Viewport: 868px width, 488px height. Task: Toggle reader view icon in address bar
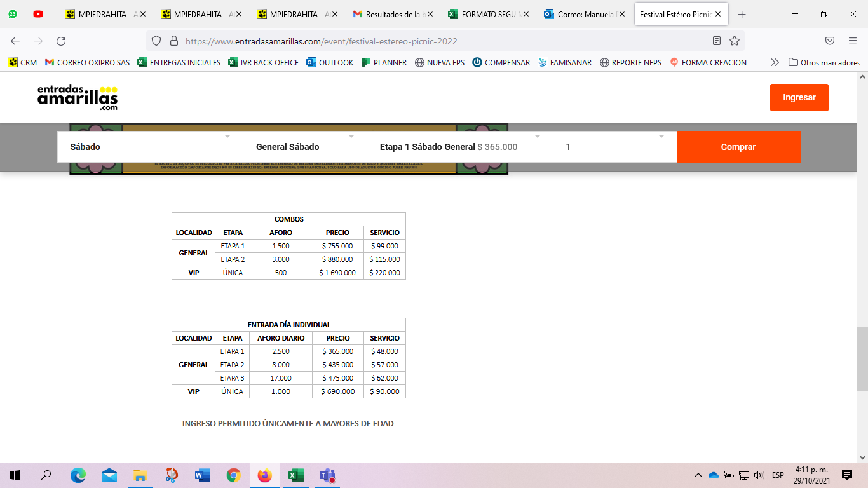pos(717,41)
